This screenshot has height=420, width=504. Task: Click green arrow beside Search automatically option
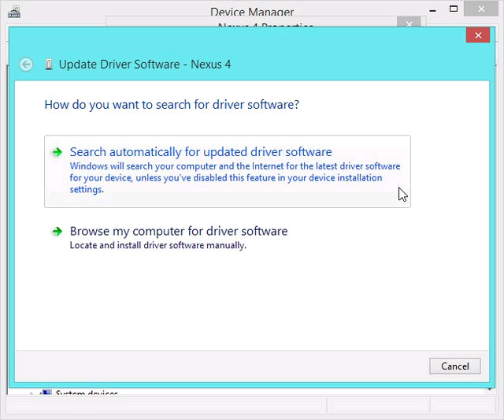(x=57, y=152)
